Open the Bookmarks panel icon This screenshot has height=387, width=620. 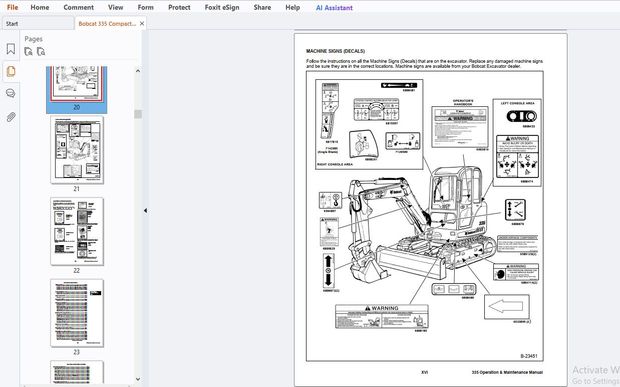(11, 49)
